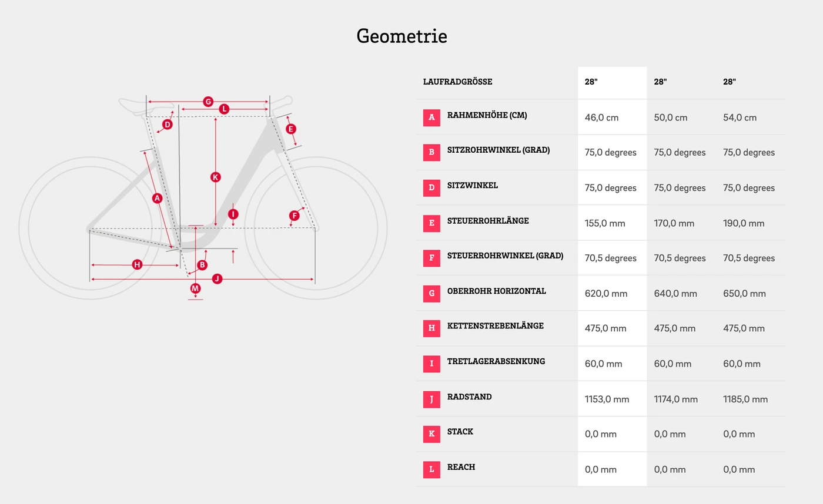Click the Geometrie heading
The width and height of the screenshot is (823, 504).
click(402, 36)
